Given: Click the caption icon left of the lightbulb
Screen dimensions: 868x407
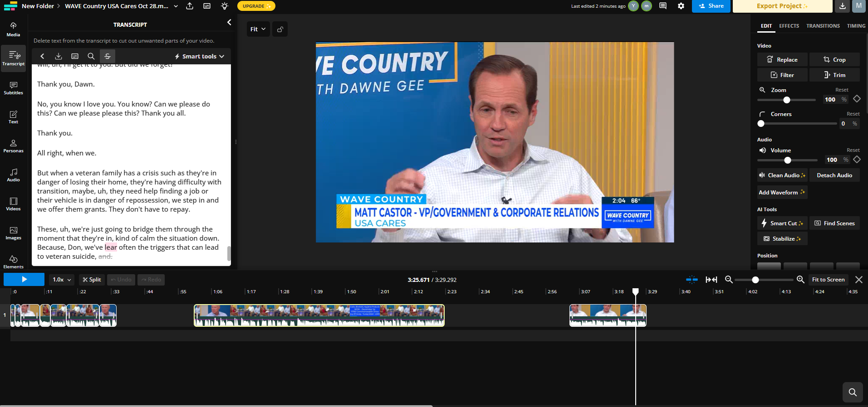Looking at the screenshot, I should point(207,6).
